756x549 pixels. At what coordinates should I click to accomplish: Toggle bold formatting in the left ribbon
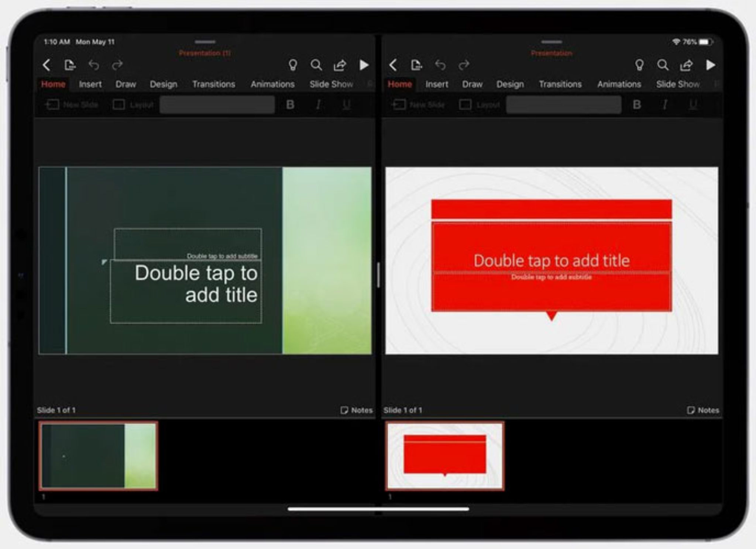pyautogui.click(x=291, y=105)
